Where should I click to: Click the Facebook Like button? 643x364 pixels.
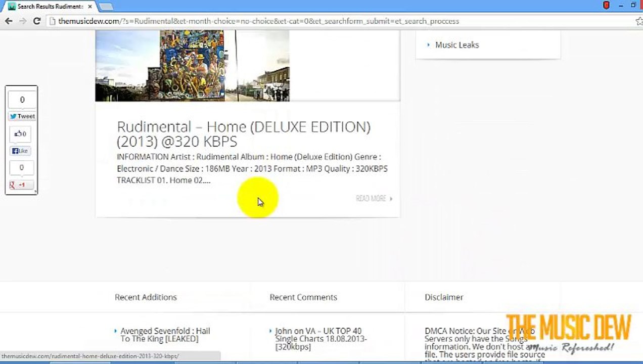pyautogui.click(x=20, y=151)
